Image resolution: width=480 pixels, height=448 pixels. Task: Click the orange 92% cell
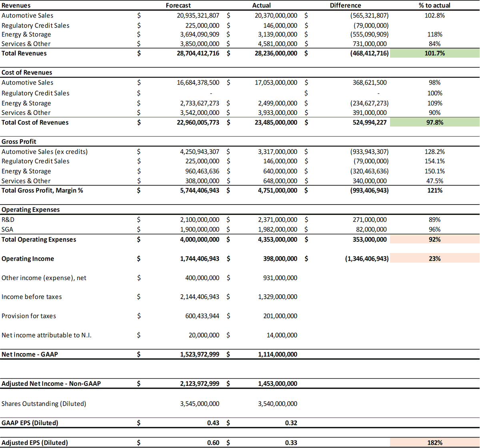pyautogui.click(x=435, y=239)
